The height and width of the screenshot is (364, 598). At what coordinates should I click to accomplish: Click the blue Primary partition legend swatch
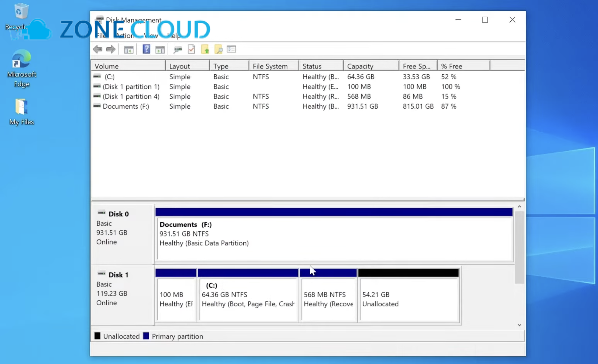tap(146, 336)
